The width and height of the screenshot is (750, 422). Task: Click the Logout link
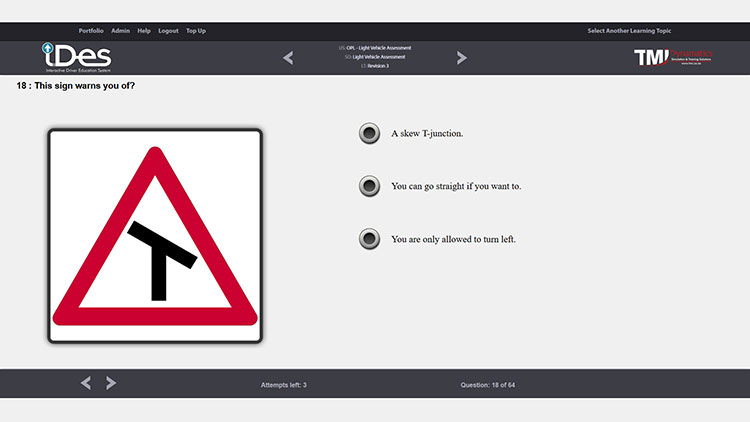(x=168, y=31)
